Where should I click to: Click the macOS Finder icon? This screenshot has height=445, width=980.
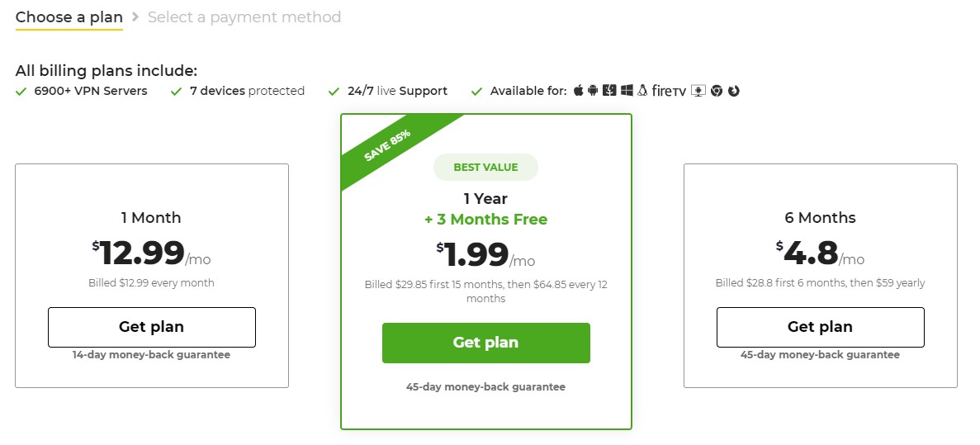click(x=609, y=91)
